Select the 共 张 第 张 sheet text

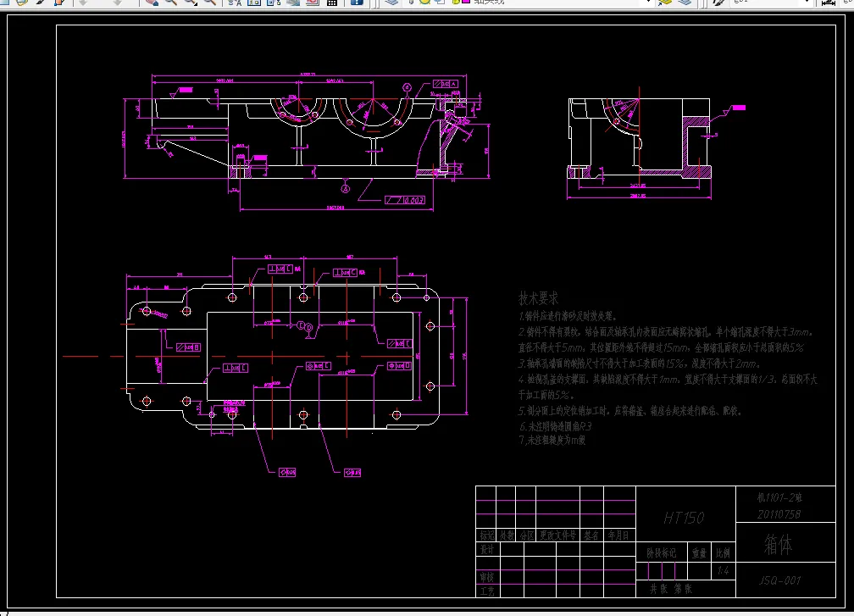pos(670,589)
